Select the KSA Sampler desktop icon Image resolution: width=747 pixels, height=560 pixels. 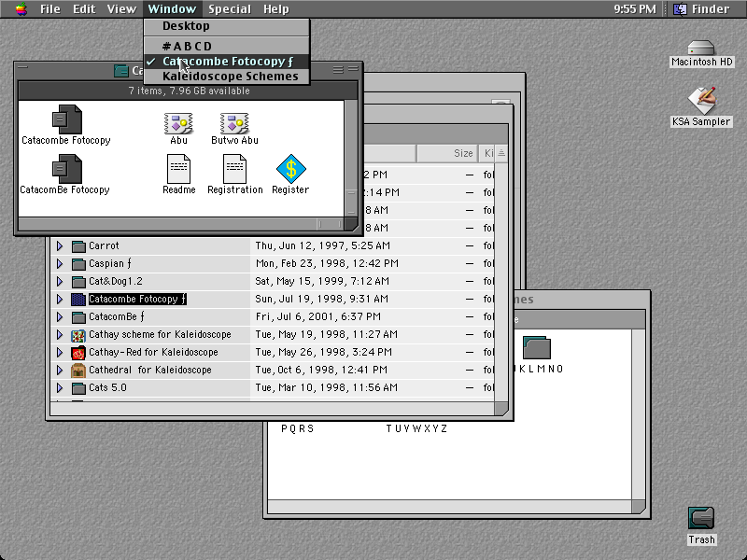701,101
